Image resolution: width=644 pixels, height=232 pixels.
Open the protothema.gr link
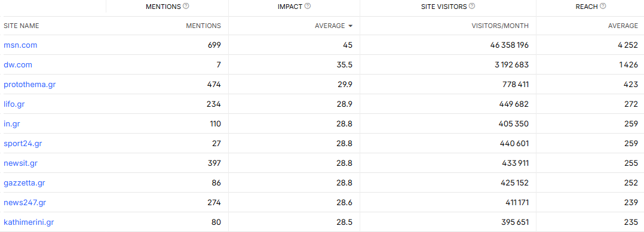pos(30,85)
